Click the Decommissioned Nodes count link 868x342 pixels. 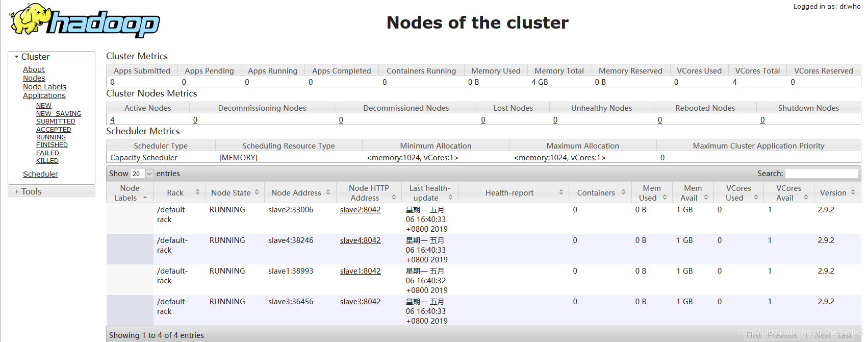point(341,120)
